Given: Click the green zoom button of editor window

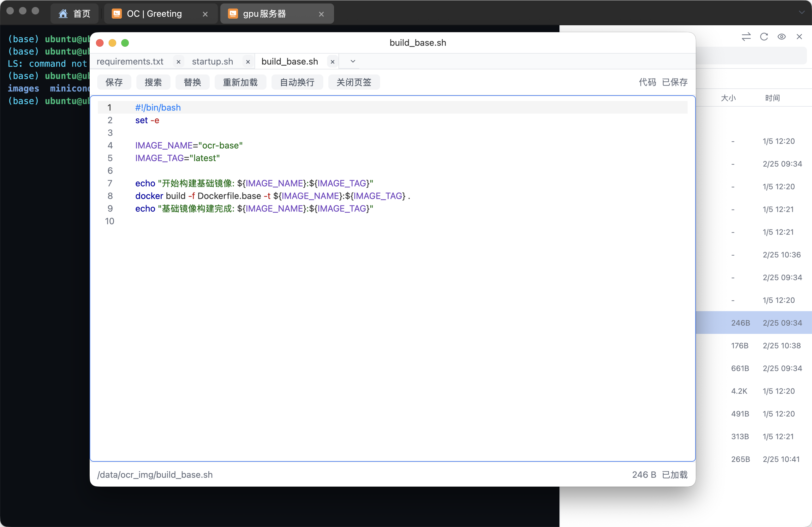Looking at the screenshot, I should click(x=125, y=43).
